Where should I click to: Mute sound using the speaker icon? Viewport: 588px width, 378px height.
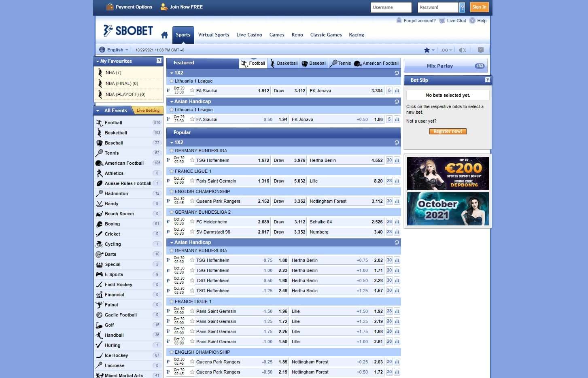tap(463, 50)
